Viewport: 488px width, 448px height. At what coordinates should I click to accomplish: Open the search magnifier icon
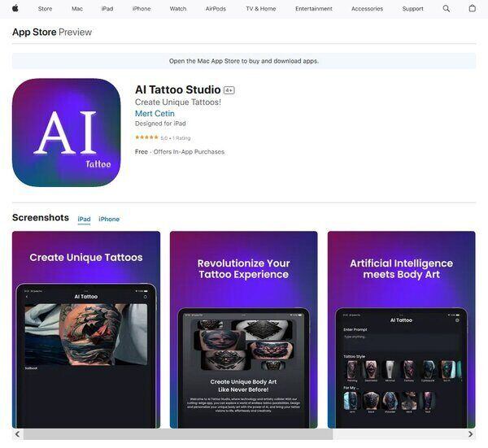click(446, 9)
